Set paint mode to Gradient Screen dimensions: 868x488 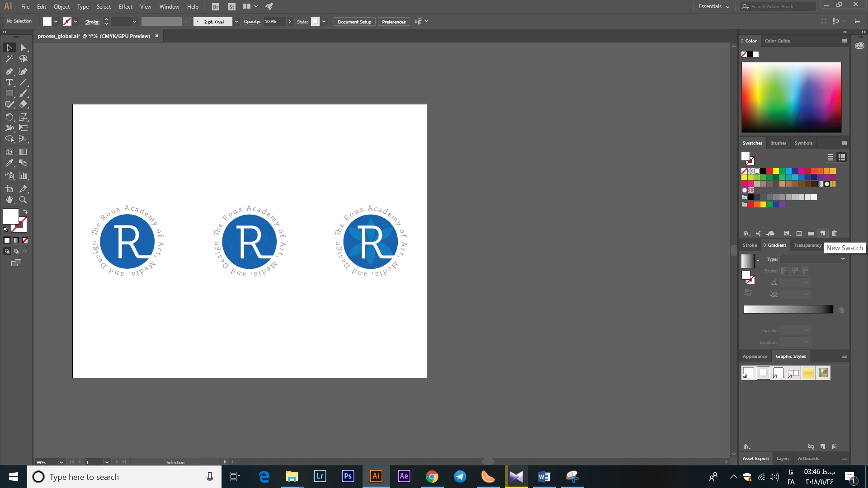[16, 240]
